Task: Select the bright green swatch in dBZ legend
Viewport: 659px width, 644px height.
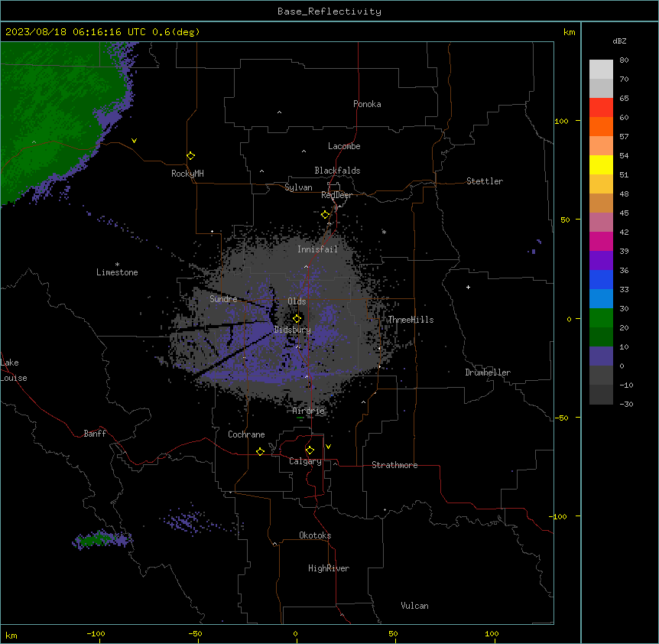Action: pos(601,318)
